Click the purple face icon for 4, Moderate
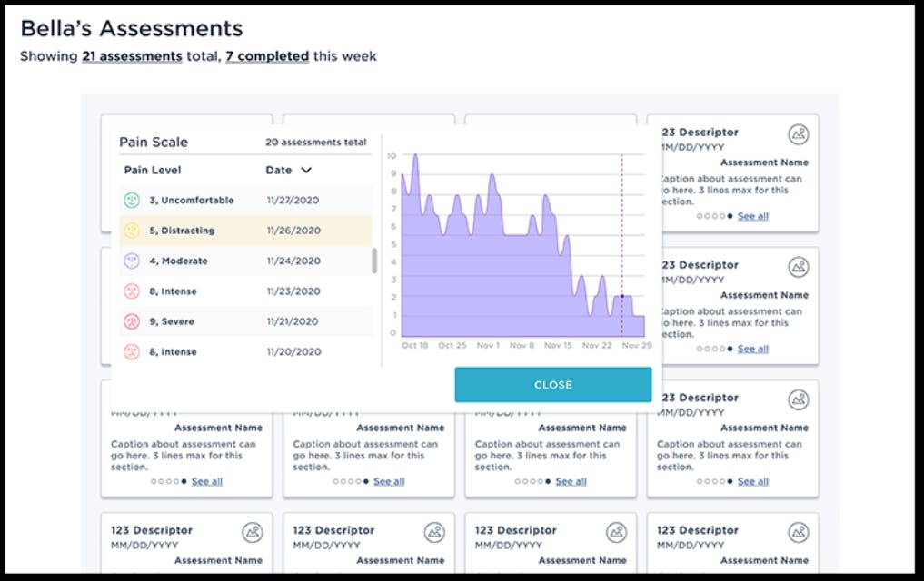Image resolution: width=924 pixels, height=581 pixels. point(132,261)
